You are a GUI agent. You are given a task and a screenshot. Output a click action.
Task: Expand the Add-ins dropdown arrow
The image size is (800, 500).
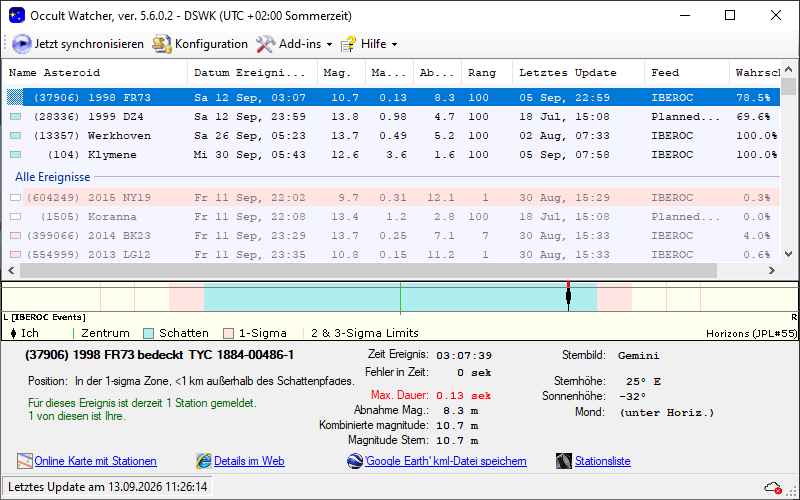(x=329, y=45)
